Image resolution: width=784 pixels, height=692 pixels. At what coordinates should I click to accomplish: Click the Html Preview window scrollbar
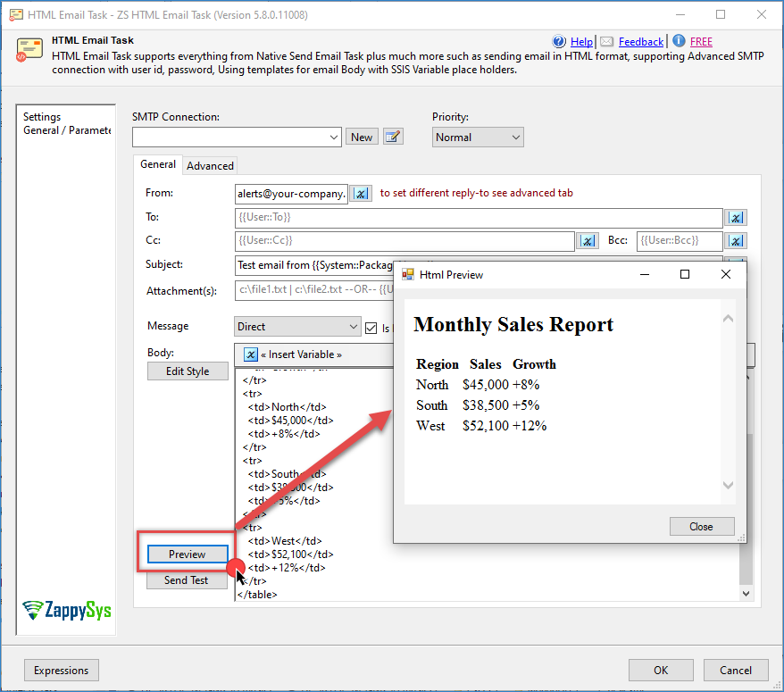click(728, 402)
